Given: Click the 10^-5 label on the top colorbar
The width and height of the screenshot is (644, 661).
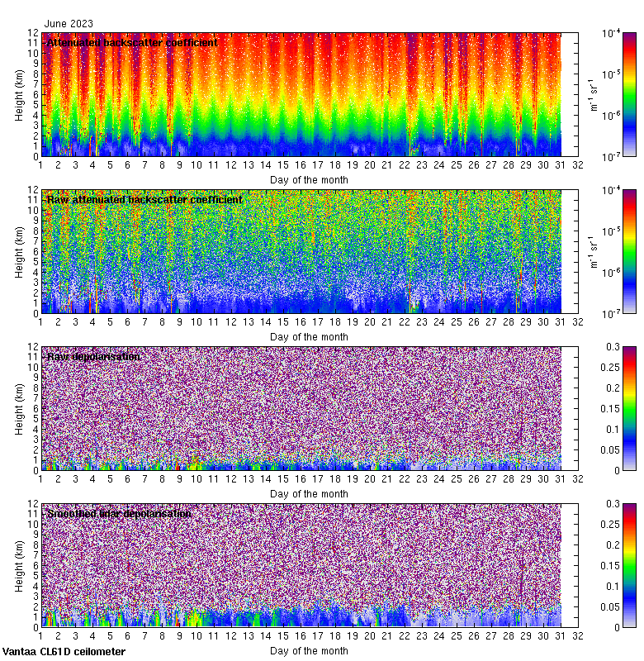Looking at the screenshot, I should pyautogui.click(x=611, y=74).
